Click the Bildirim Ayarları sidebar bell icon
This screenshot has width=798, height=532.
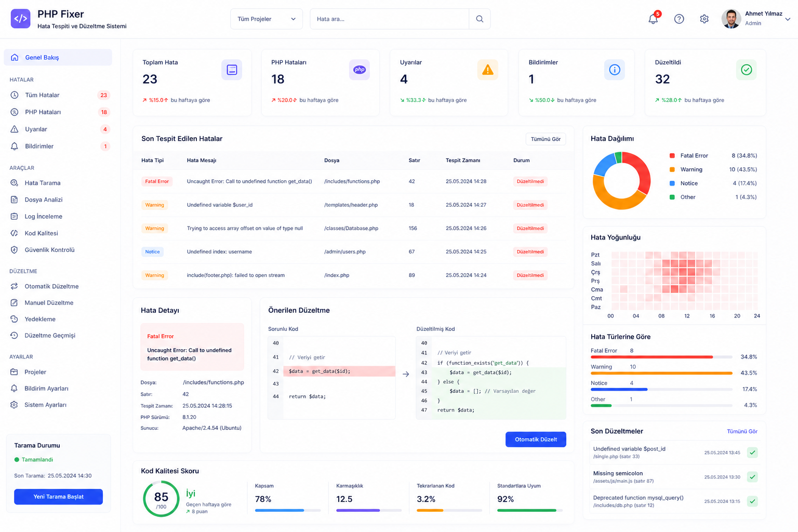(15, 389)
